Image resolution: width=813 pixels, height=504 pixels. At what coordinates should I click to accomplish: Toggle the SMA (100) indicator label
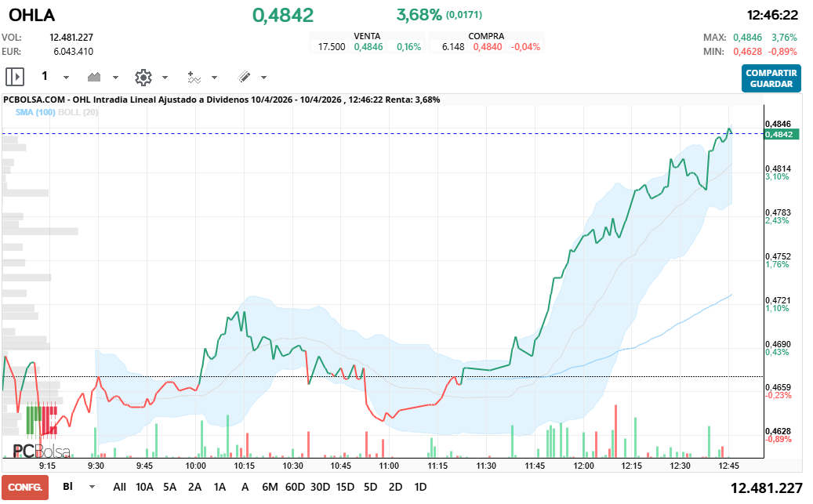[x=35, y=112]
